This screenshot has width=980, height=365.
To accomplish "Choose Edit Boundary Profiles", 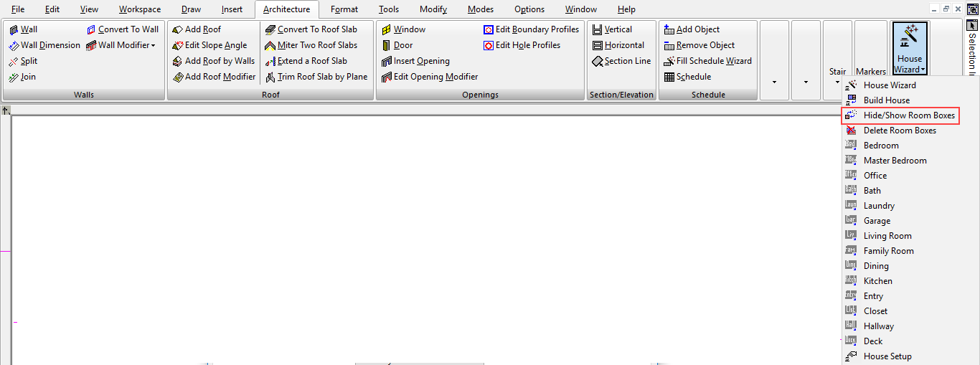I will pos(532,29).
